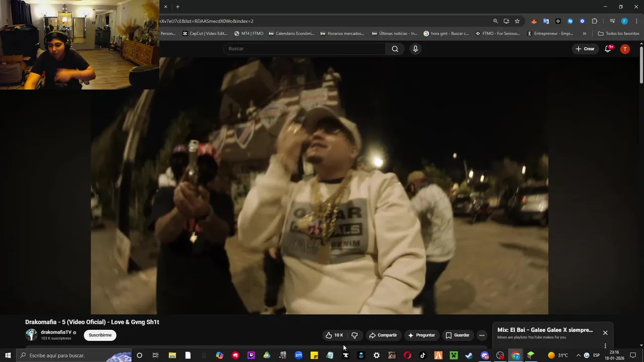The image size is (644, 362).
Task: Open Zoom app from the taskbar
Action: coord(298,355)
